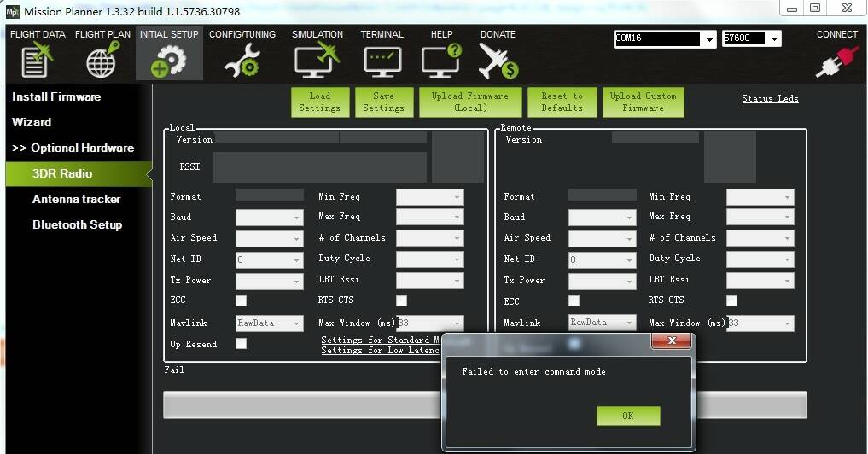This screenshot has height=454, width=868.
Task: Click the Connect plug icon
Action: [837, 61]
